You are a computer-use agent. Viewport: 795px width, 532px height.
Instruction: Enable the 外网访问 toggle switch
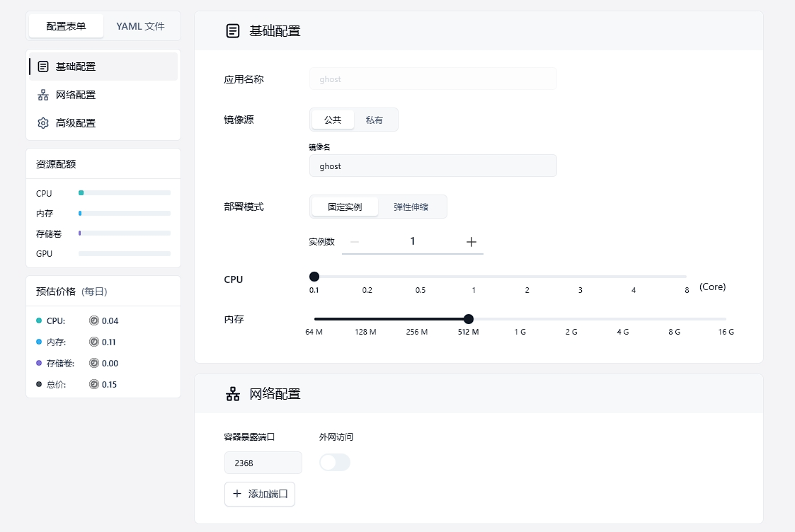pyautogui.click(x=335, y=463)
